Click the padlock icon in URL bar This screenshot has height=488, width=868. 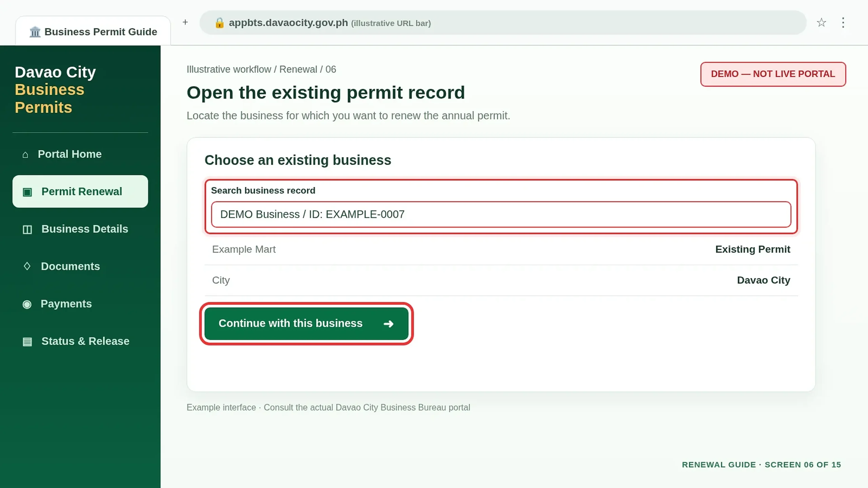(x=219, y=23)
